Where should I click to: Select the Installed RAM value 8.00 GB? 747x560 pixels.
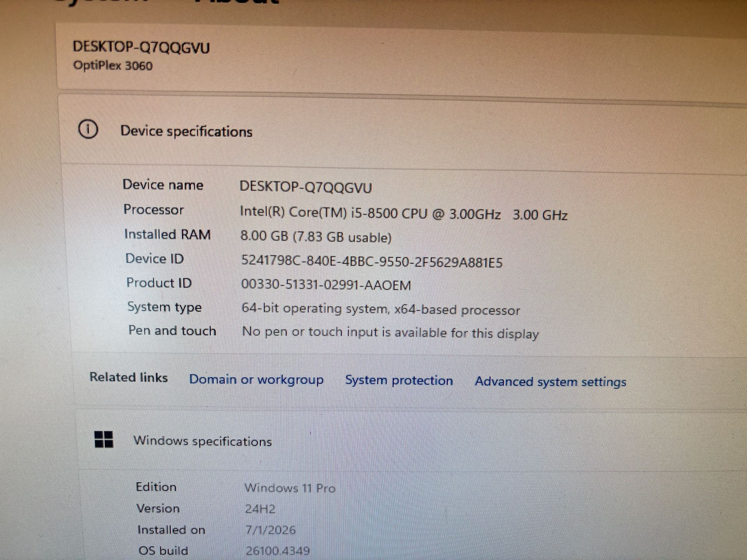point(316,237)
